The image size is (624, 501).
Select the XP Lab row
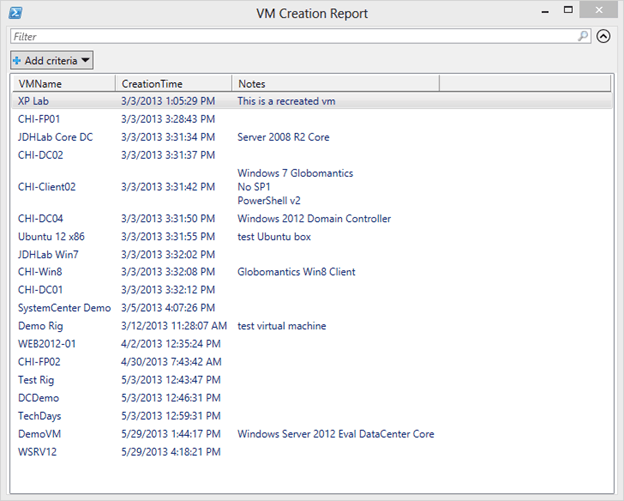point(312,101)
